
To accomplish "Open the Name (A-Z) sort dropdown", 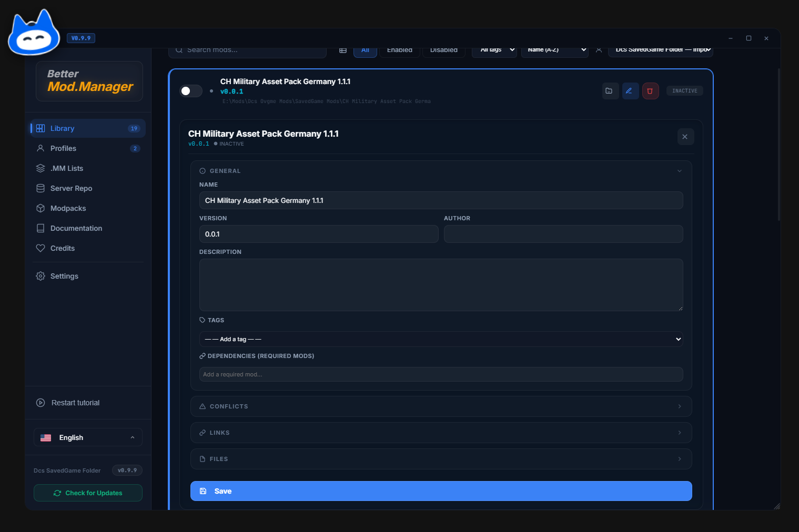I will [x=554, y=51].
